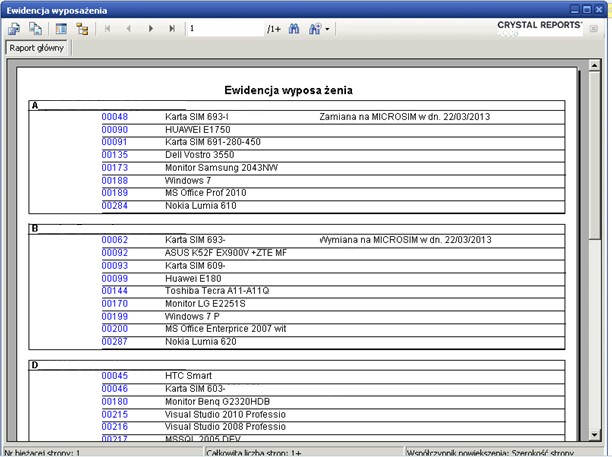
Task: Click the page number input field
Action: click(x=224, y=29)
